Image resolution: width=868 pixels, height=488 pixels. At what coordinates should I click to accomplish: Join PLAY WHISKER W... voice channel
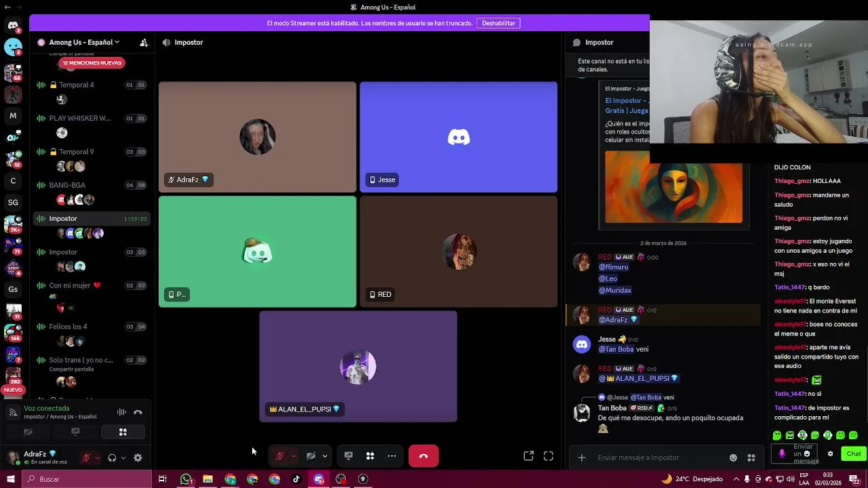tap(92, 118)
